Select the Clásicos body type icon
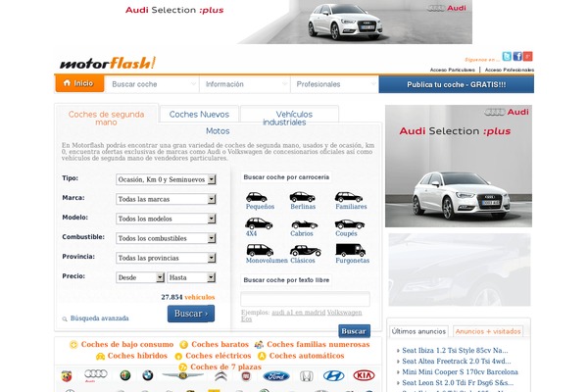The height and width of the screenshot is (392, 588). coord(305,250)
